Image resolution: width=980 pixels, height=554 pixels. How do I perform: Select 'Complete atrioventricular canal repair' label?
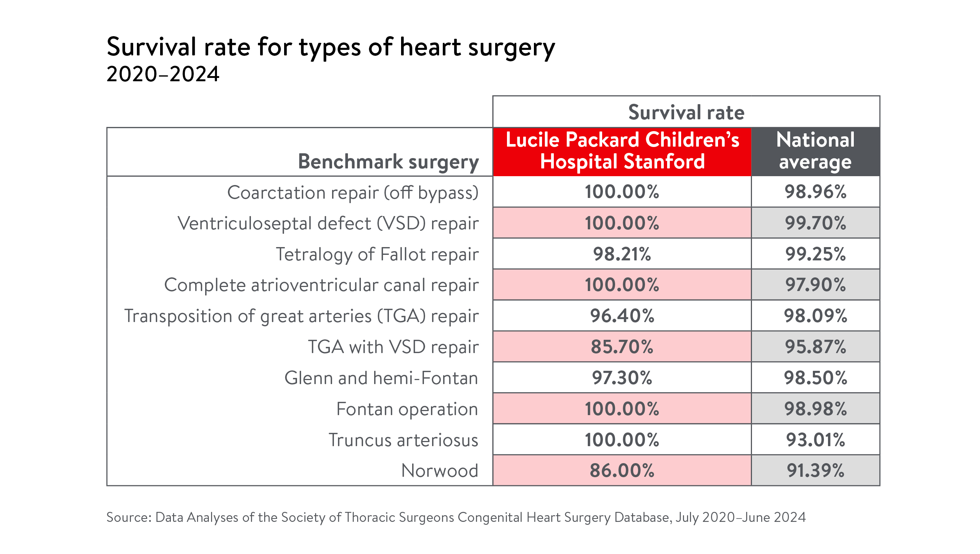point(321,285)
